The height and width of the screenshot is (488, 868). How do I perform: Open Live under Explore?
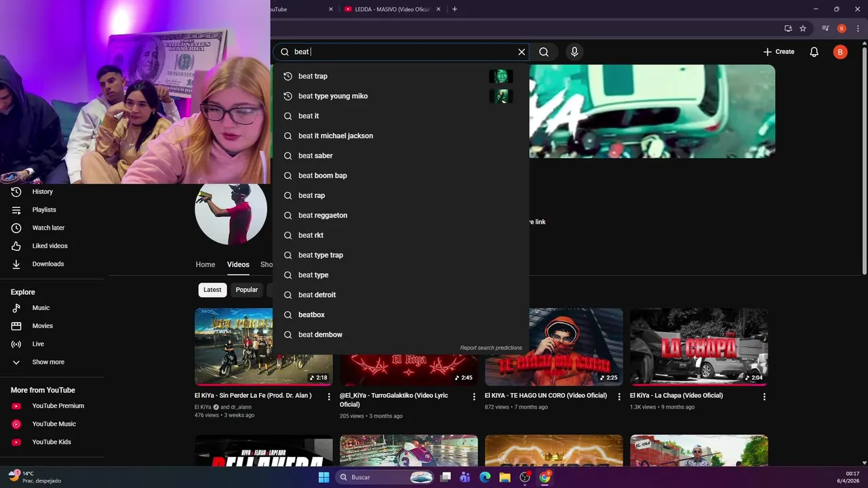pyautogui.click(x=38, y=344)
